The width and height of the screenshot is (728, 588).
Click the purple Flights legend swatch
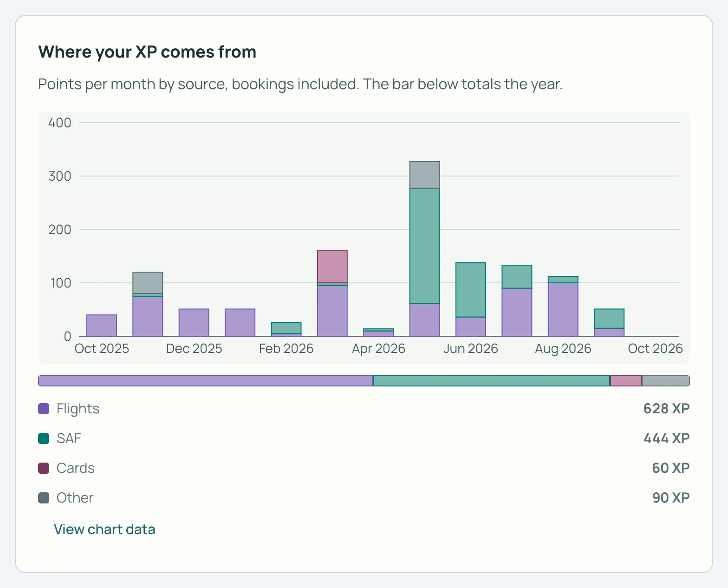pos(44,409)
